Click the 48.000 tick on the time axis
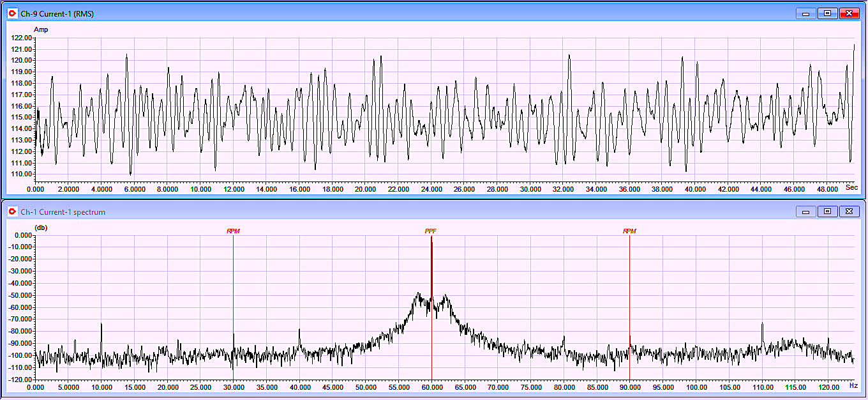The image size is (868, 400). (828, 190)
